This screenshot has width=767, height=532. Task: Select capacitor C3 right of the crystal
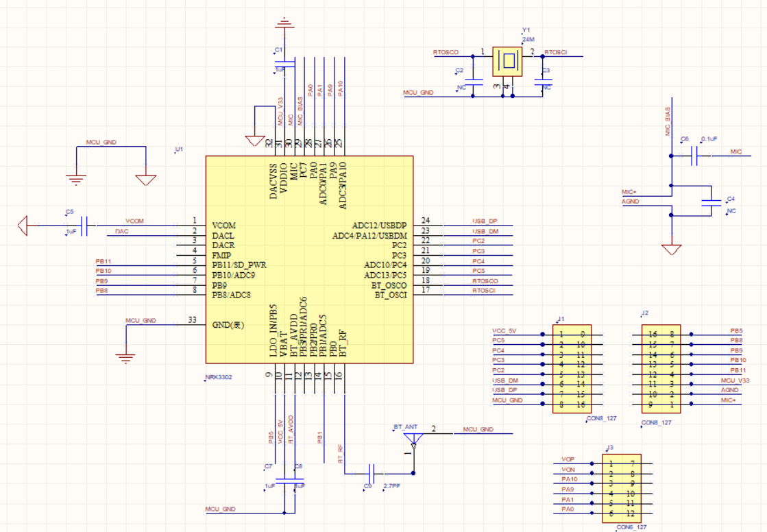[x=542, y=79]
